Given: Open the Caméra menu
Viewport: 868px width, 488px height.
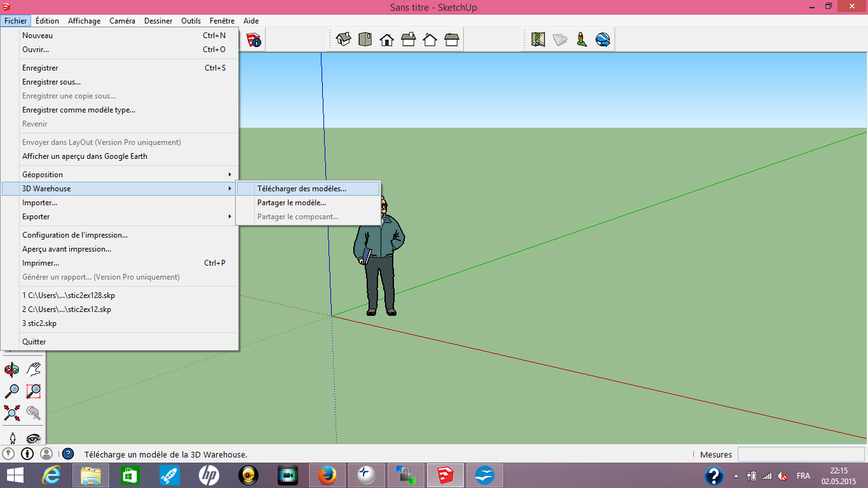Looking at the screenshot, I should [x=122, y=21].
